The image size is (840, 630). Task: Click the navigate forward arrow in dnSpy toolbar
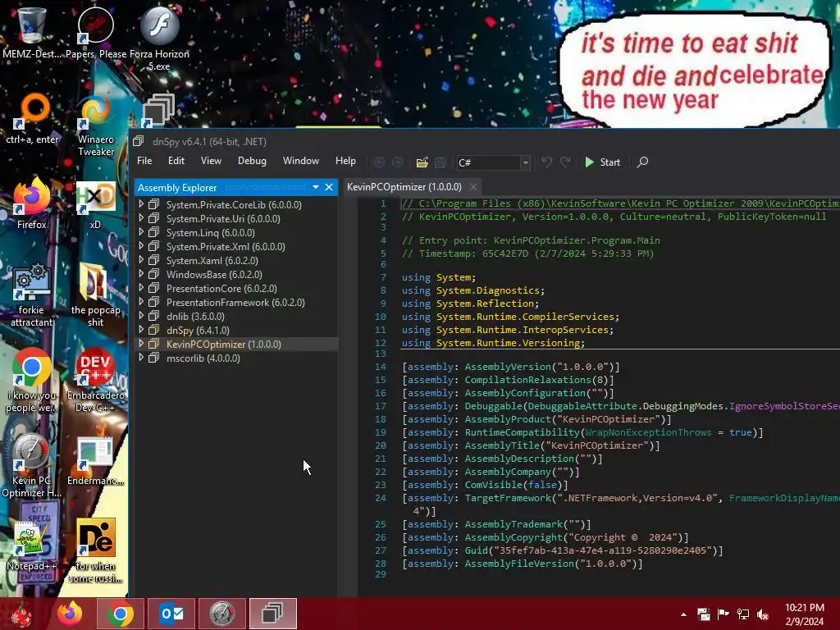[397, 162]
